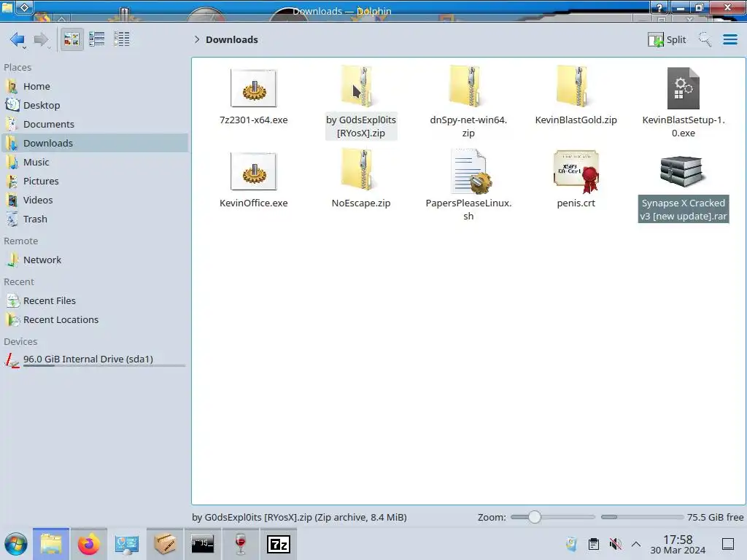Click the free space bar in status bar

click(642, 517)
